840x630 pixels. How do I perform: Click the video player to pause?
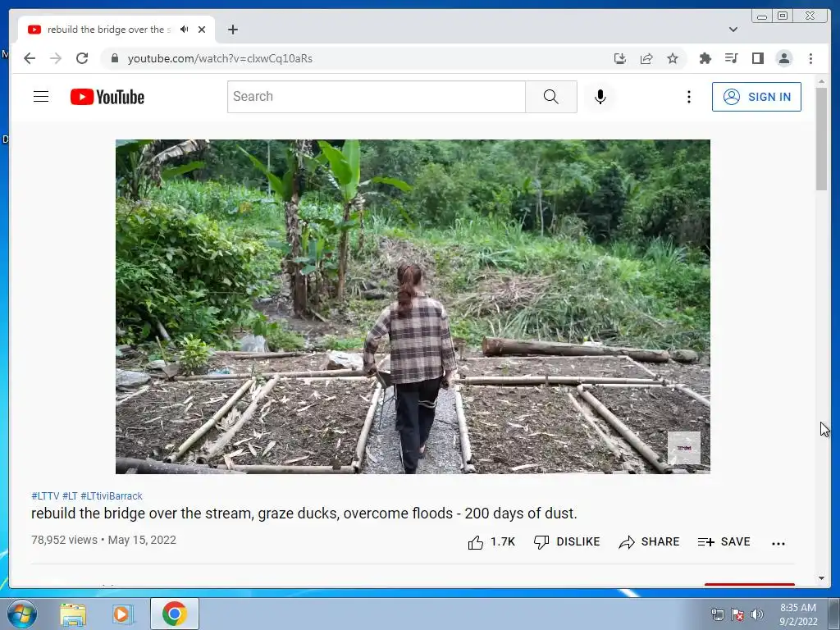[413, 307]
